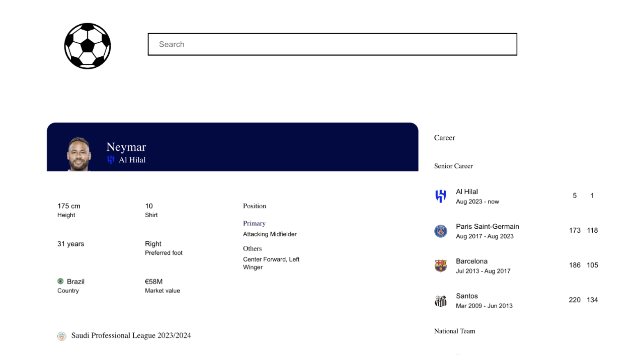Click the soccer ball logo
Viewport: 642px width, 364px height.
click(88, 46)
